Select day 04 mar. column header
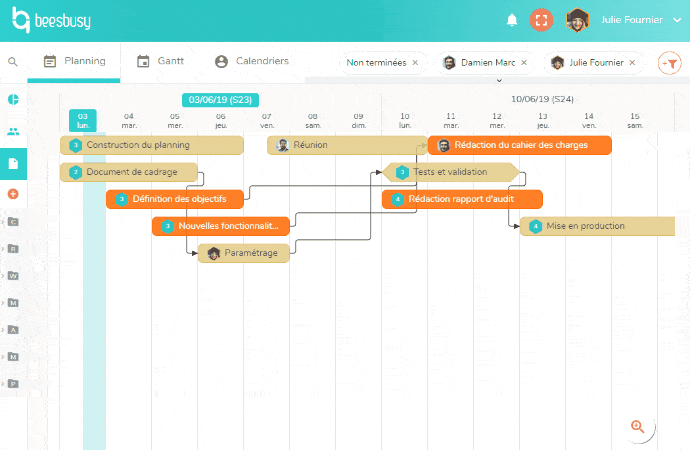690x450 pixels. click(x=129, y=121)
